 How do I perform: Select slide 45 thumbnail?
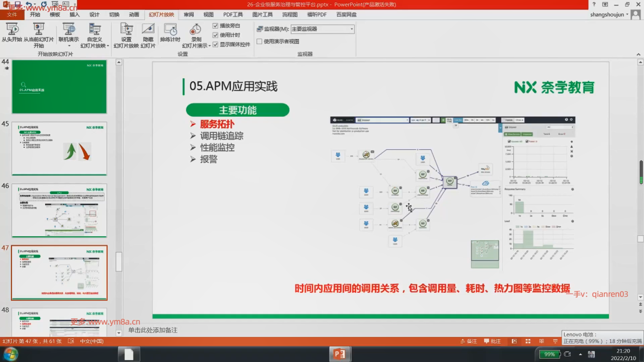[59, 148]
